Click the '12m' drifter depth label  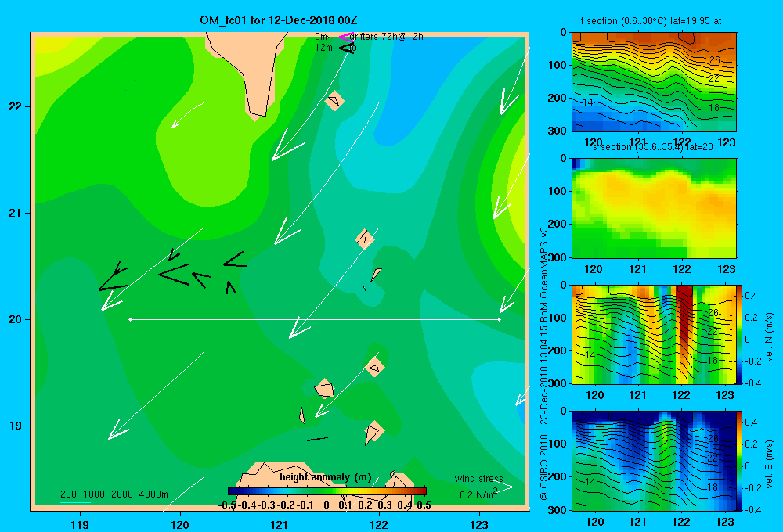coord(323,48)
